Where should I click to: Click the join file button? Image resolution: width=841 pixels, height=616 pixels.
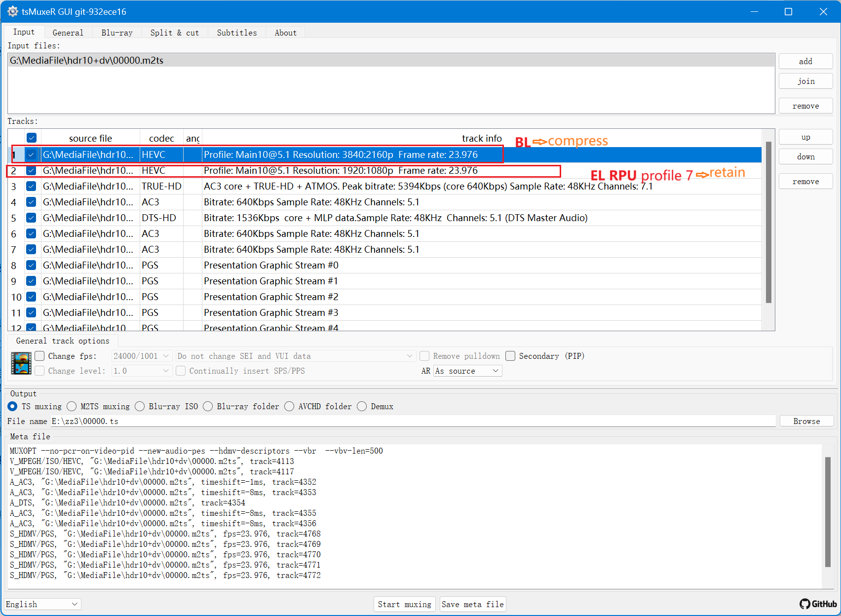(805, 81)
